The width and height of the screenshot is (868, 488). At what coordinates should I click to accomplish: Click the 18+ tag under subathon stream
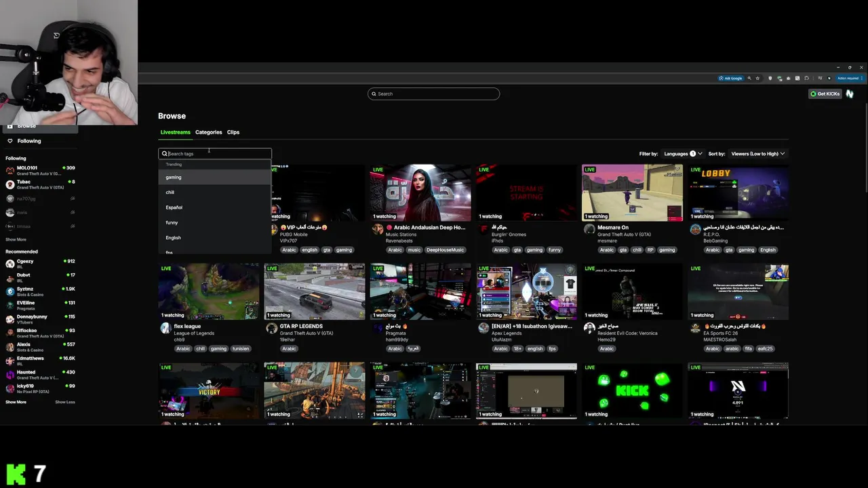pos(518,349)
